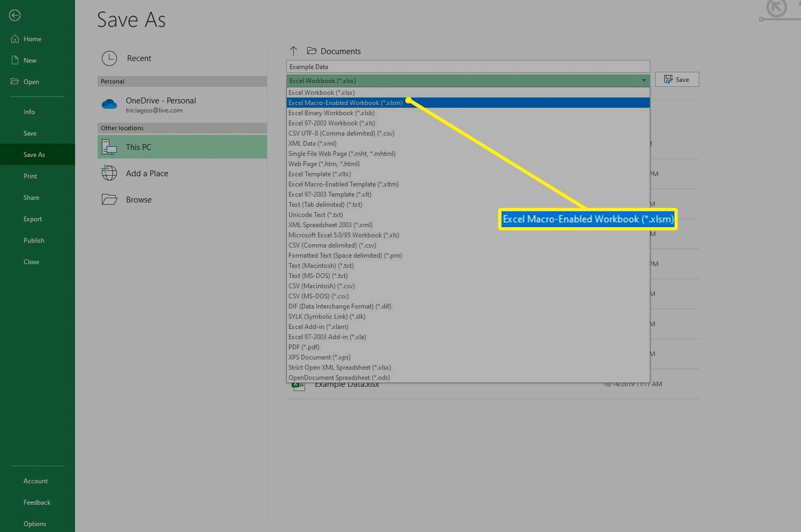Image resolution: width=801 pixels, height=532 pixels.
Task: Click the Add a Place globe icon
Action: [109, 173]
